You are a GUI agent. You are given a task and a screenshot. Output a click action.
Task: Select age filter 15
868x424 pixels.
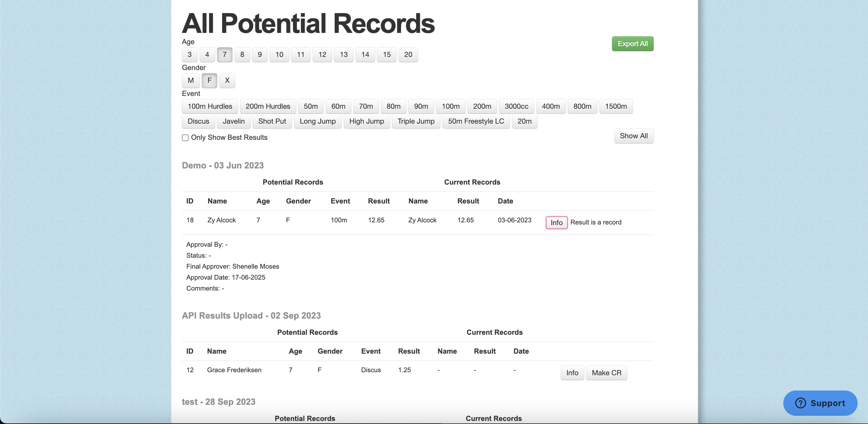tap(387, 55)
